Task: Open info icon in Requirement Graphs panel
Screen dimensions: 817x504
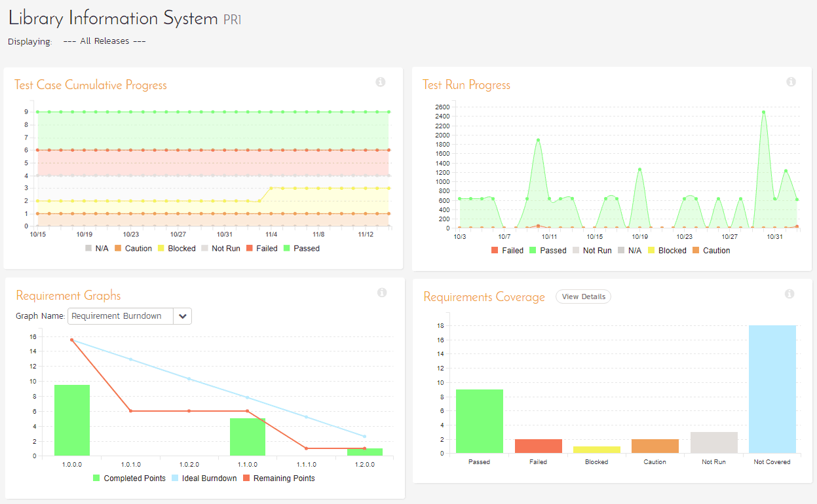Action: click(x=382, y=293)
